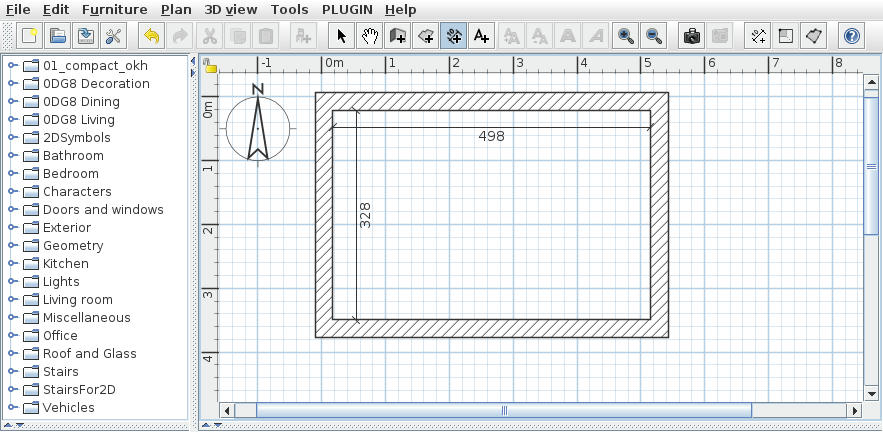The height and width of the screenshot is (432, 883).
Task: Expand the 0DG8 Decoration folder
Action: tap(12, 84)
